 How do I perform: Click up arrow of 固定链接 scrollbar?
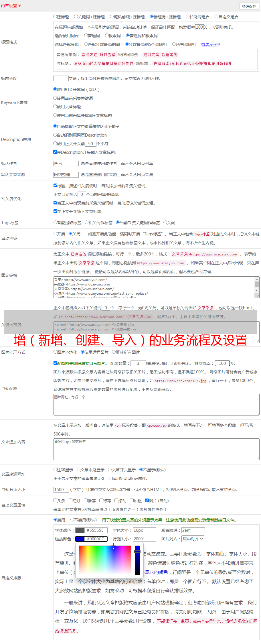click(257, 279)
